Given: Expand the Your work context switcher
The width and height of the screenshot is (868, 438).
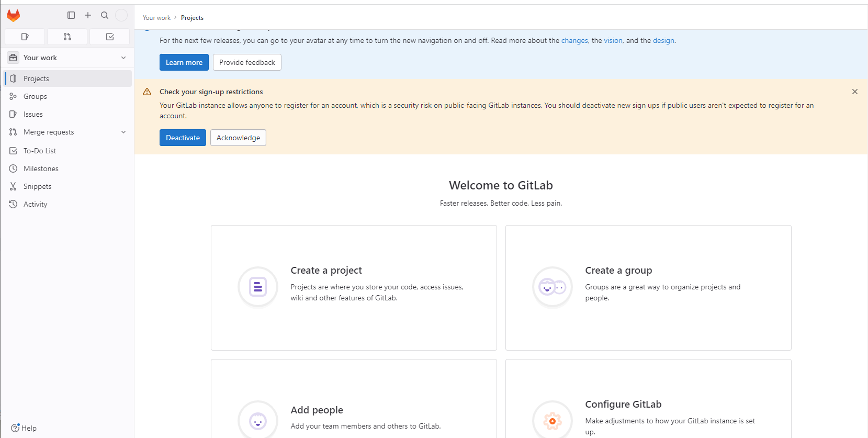Looking at the screenshot, I should coord(67,58).
